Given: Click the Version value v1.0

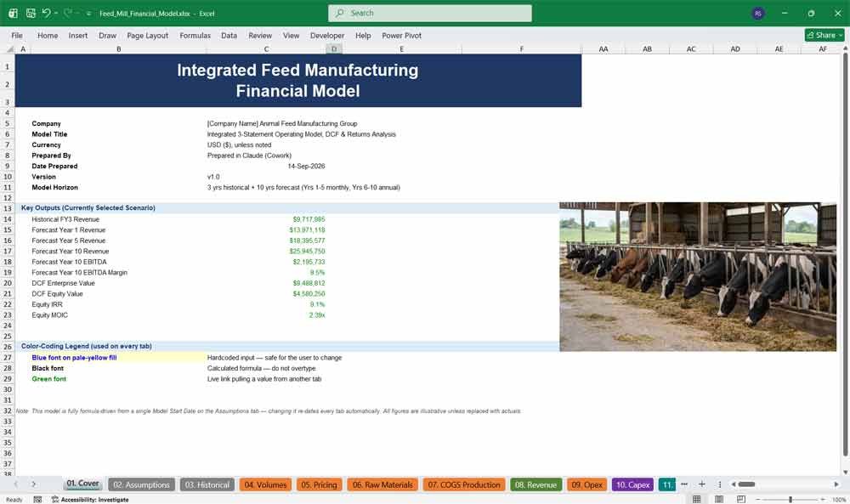Looking at the screenshot, I should (213, 177).
